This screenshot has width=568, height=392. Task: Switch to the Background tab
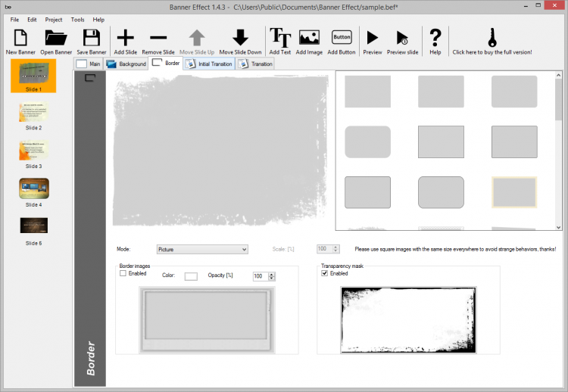pyautogui.click(x=126, y=64)
